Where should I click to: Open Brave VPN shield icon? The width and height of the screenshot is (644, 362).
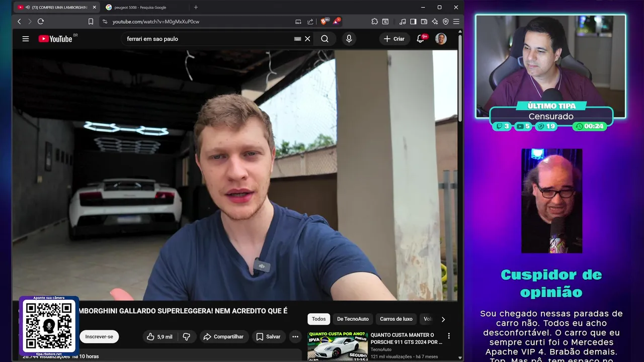445,22
